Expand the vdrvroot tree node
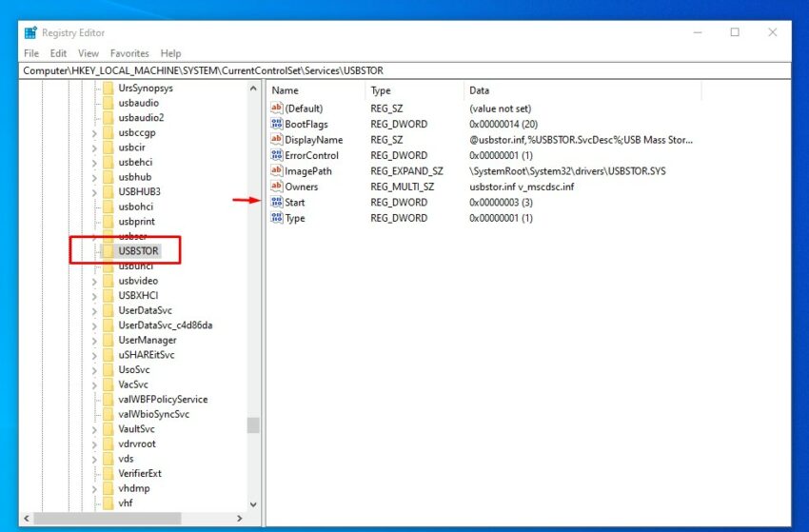The height and width of the screenshot is (532, 809). 94,444
